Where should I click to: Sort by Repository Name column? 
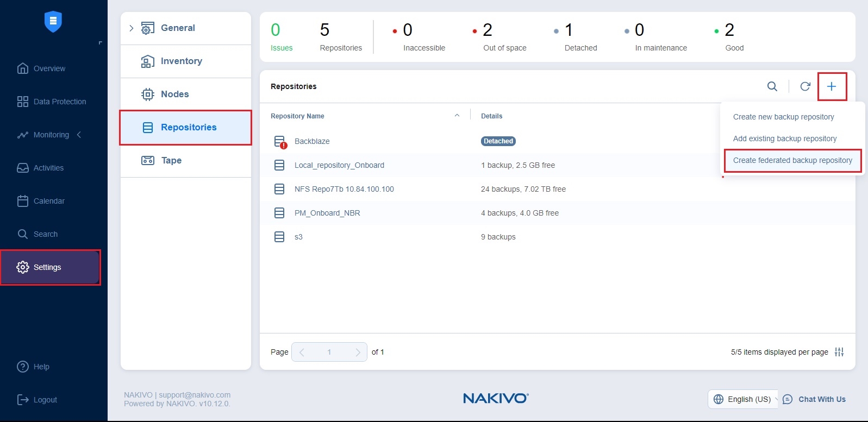pyautogui.click(x=297, y=116)
